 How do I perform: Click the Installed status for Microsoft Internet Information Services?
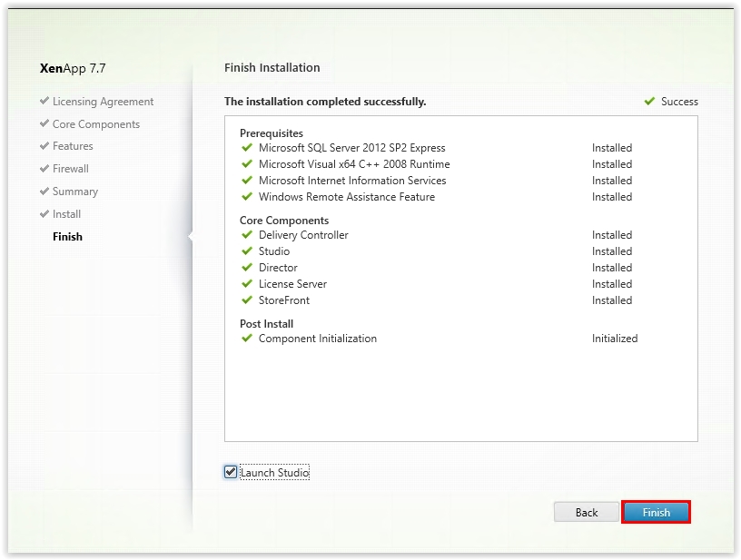tap(612, 181)
